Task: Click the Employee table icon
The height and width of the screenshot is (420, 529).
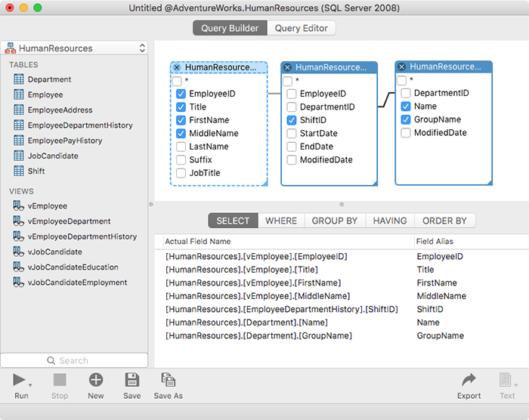Action: tap(19, 94)
